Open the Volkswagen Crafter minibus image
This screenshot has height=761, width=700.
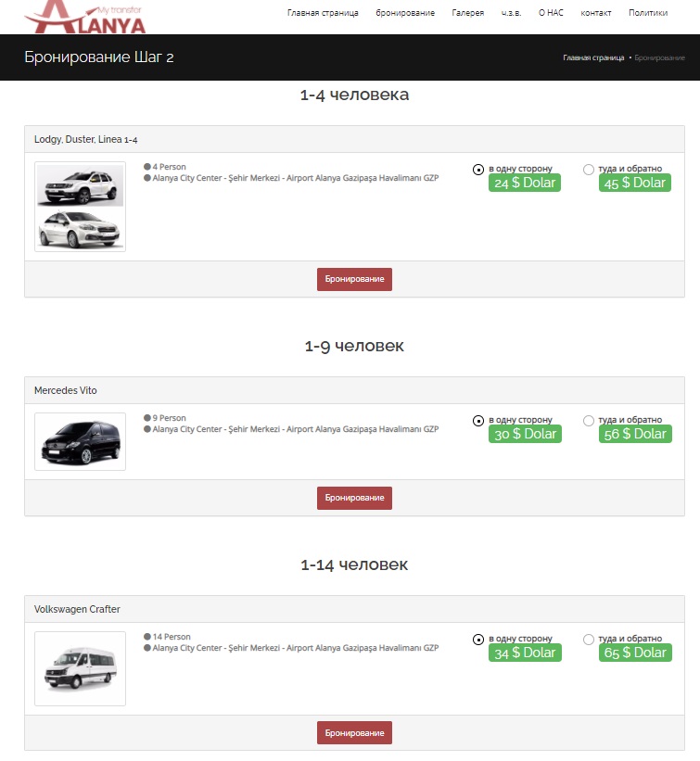click(80, 668)
